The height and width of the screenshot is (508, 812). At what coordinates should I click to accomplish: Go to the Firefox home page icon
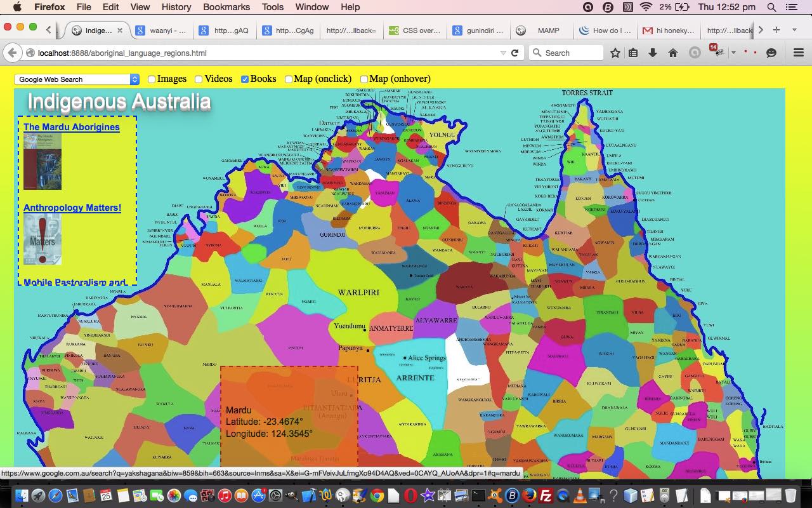coord(672,53)
